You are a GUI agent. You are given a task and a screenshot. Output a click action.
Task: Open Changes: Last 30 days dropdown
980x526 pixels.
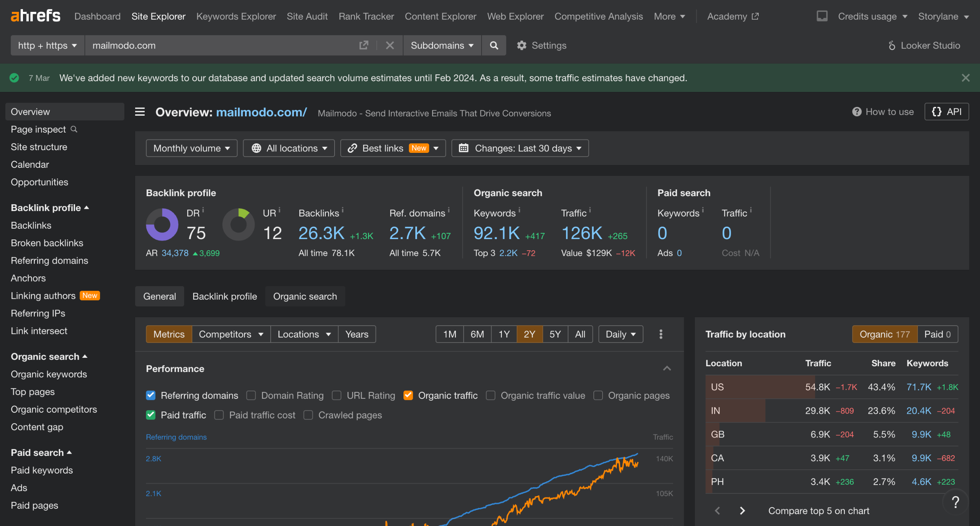click(520, 148)
